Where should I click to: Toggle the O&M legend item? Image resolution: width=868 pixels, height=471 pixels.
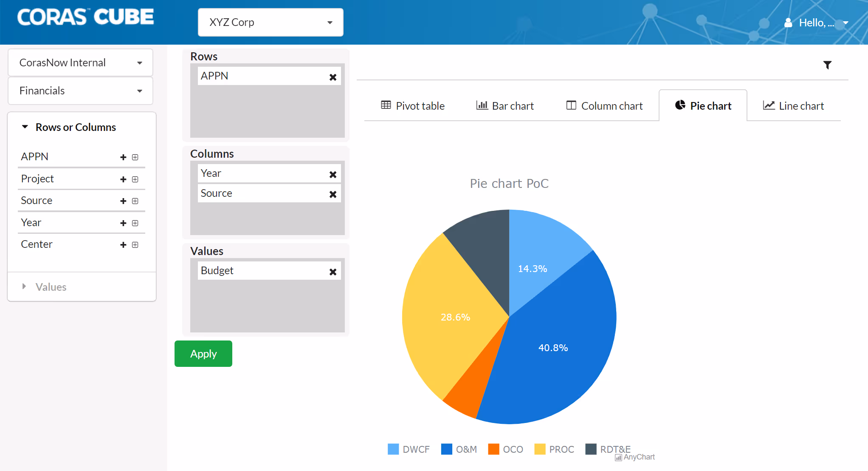466,449
